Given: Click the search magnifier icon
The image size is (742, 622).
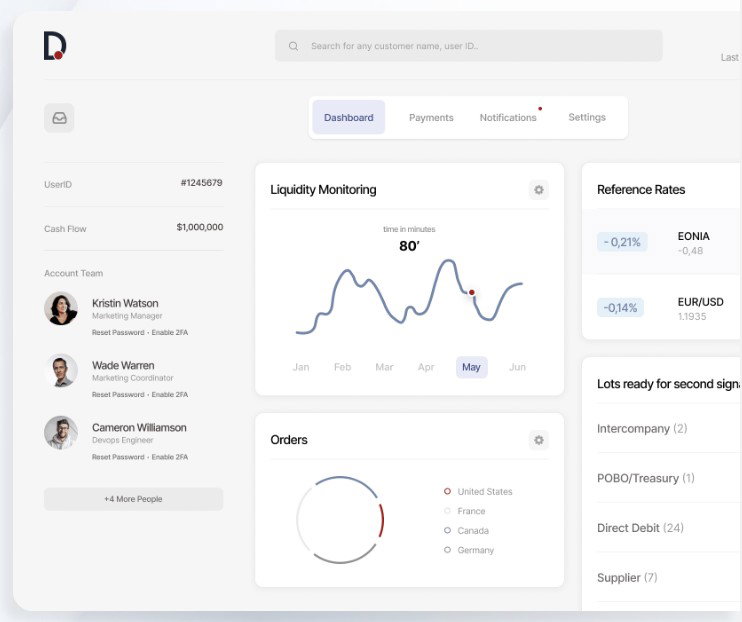Looking at the screenshot, I should point(293,46).
